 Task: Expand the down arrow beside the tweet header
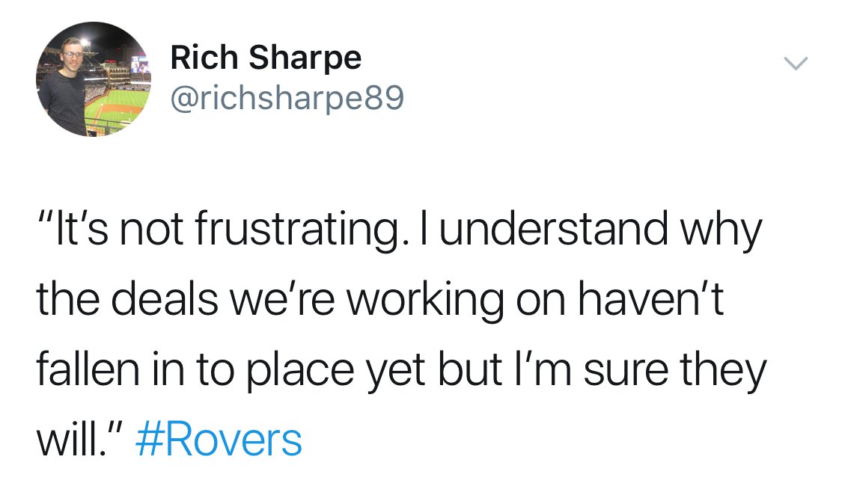(796, 65)
